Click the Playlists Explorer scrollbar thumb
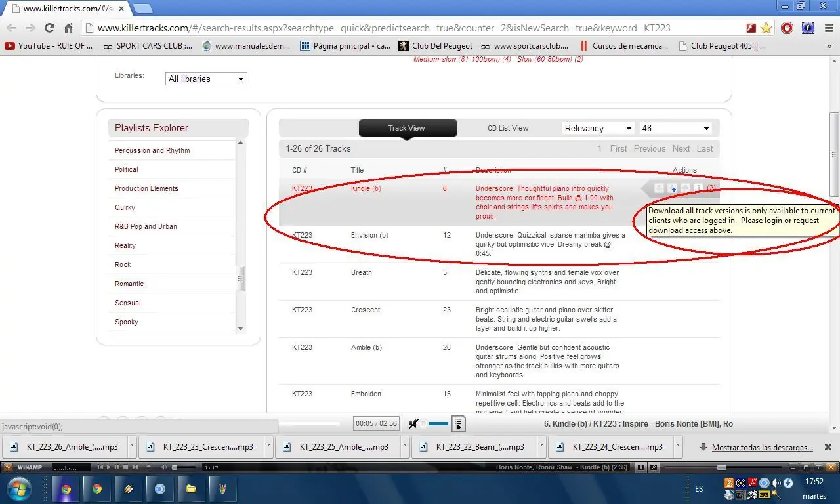The height and width of the screenshot is (504, 840). pyautogui.click(x=240, y=278)
